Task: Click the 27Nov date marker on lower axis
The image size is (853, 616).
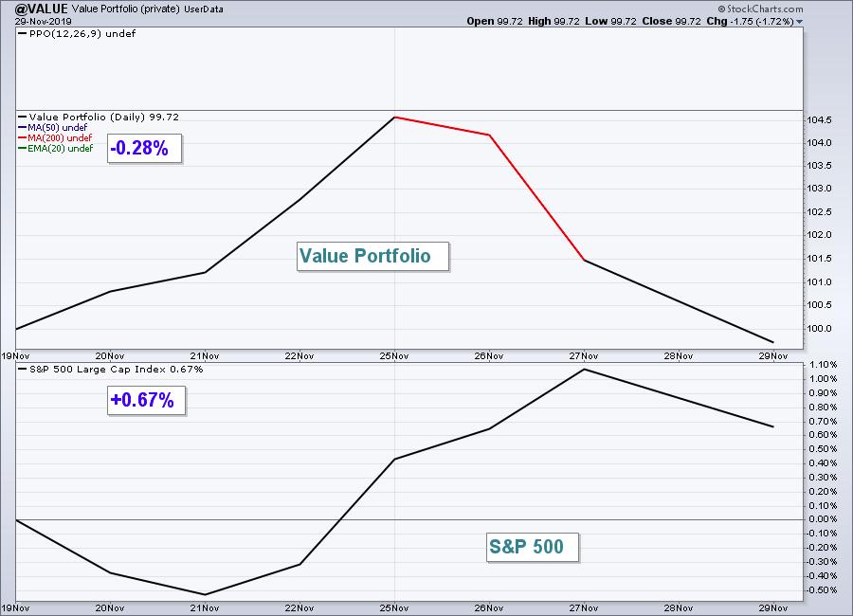Action: pos(584,607)
